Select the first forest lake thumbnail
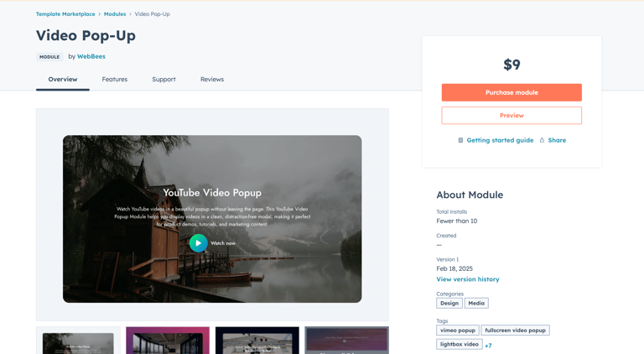 click(x=78, y=341)
